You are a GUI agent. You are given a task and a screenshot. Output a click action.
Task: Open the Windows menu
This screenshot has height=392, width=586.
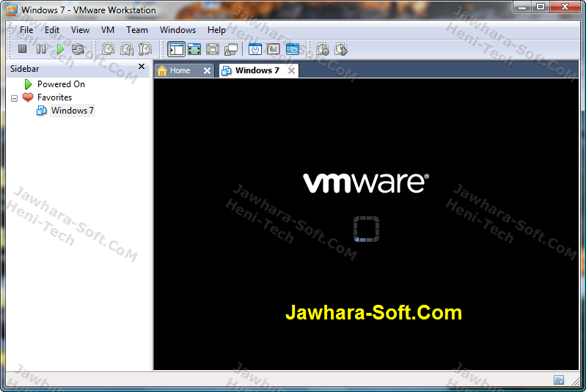177,30
